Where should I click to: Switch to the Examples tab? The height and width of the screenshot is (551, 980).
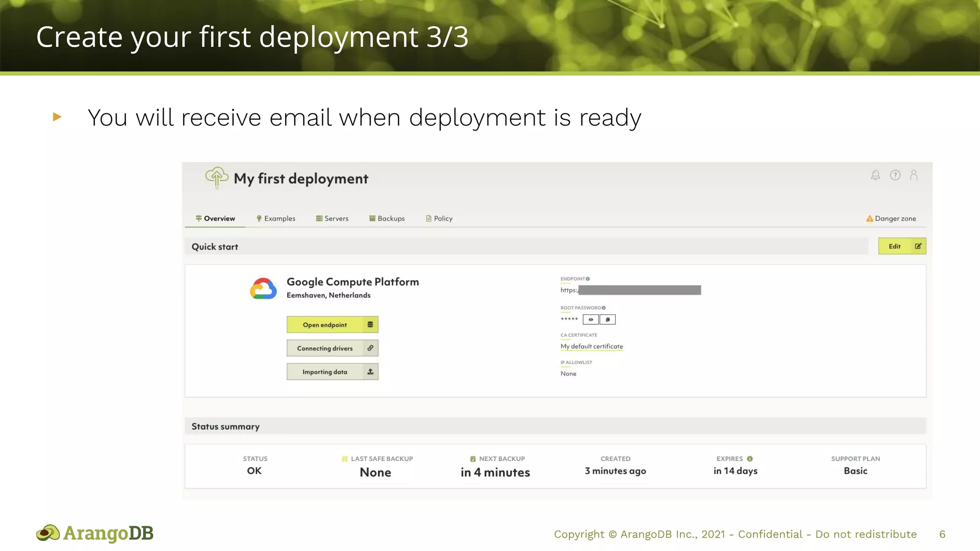pyautogui.click(x=276, y=219)
